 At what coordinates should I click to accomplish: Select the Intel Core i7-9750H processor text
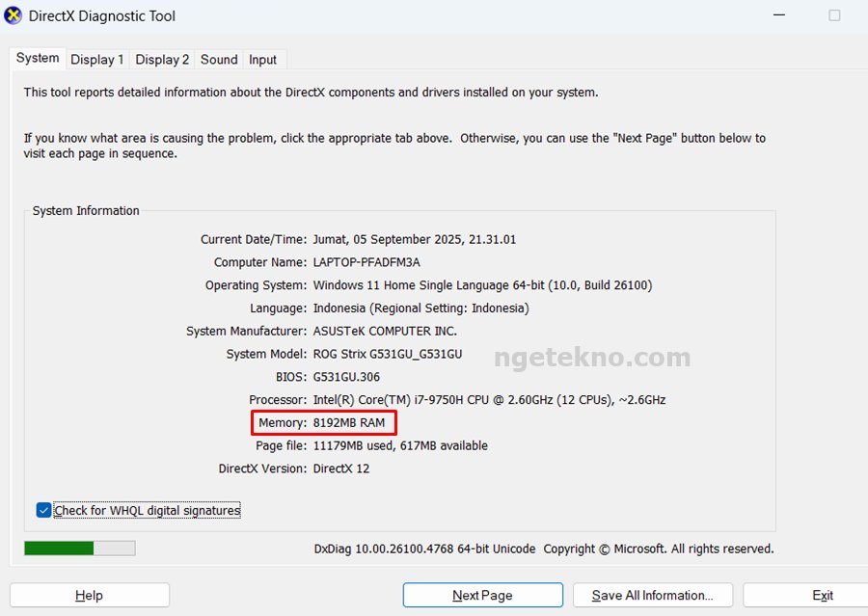click(x=489, y=400)
